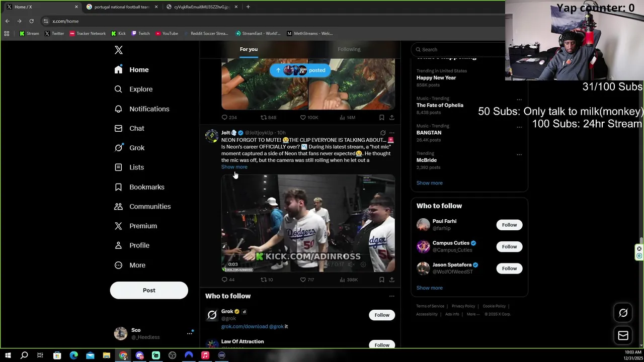The image size is (644, 362).
Task: Click the white Post button
Action: (x=149, y=290)
